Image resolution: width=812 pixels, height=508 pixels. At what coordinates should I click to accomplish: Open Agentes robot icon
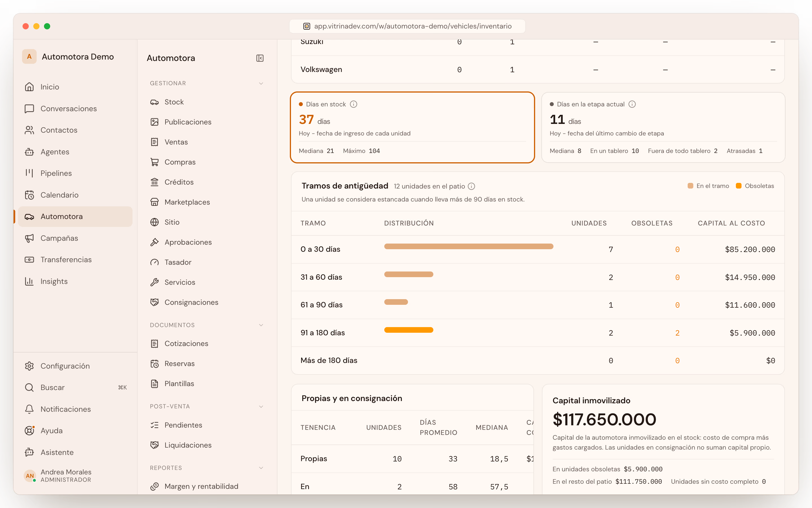[29, 152]
